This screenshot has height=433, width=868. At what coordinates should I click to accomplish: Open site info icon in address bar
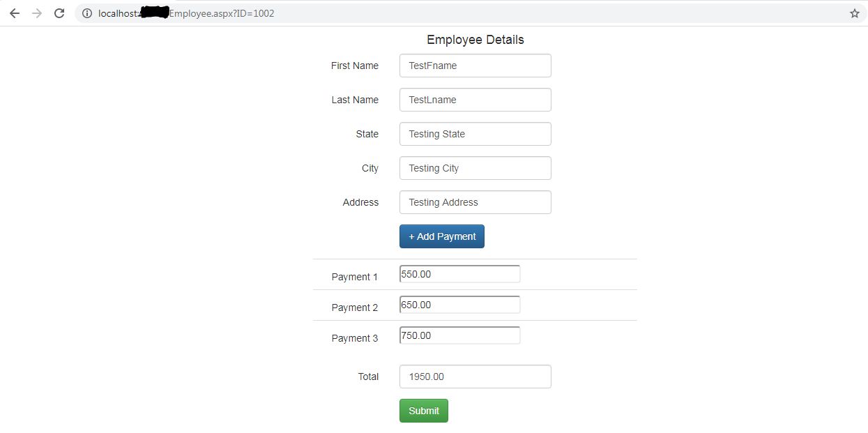tap(86, 13)
